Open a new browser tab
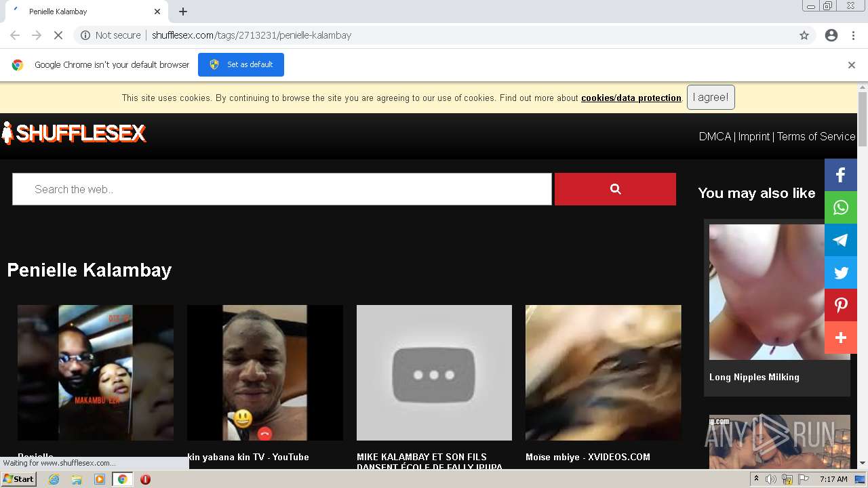 pyautogui.click(x=183, y=12)
